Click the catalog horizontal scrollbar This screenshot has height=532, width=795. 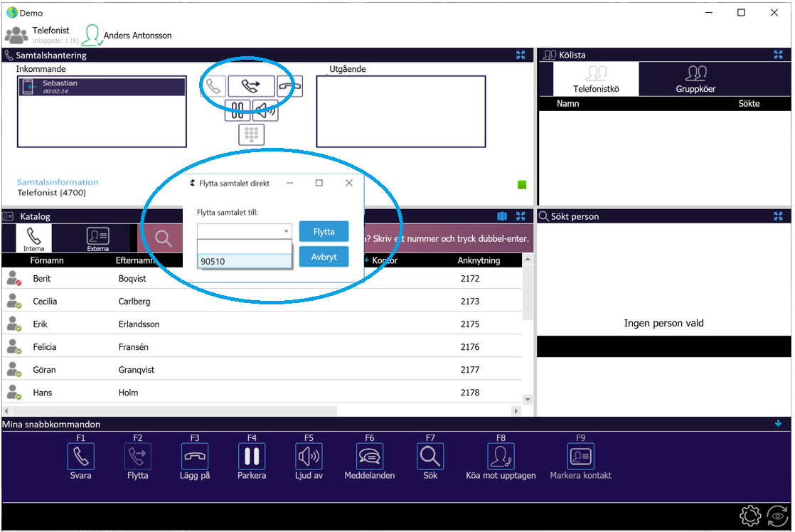pos(174,410)
